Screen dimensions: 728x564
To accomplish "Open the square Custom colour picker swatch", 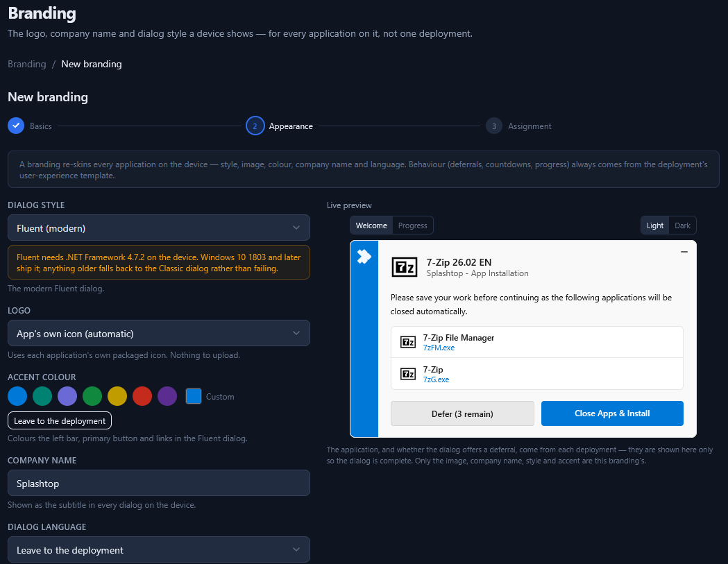I will point(194,396).
